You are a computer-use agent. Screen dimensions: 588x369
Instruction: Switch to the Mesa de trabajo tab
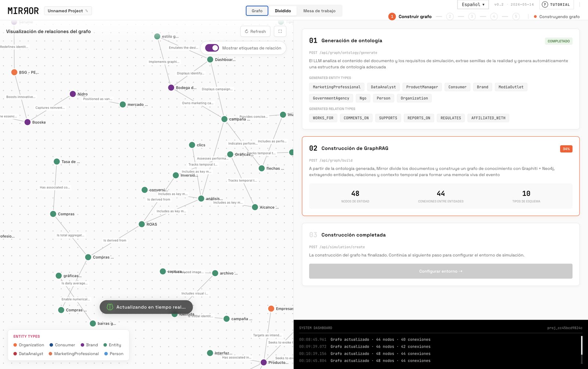point(319,11)
